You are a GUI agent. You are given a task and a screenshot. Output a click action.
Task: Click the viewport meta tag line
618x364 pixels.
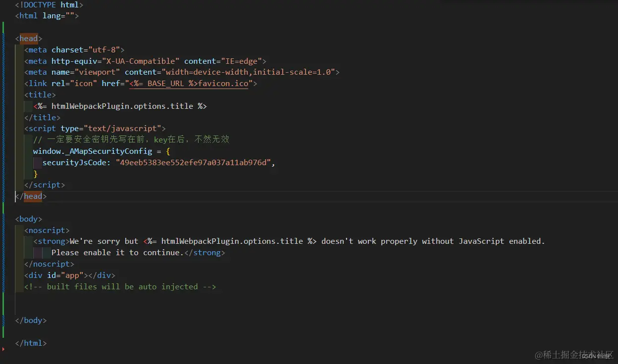tap(182, 72)
